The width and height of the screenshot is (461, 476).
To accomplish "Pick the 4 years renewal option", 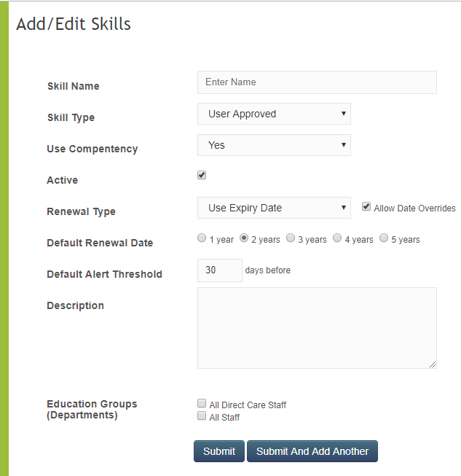I will tap(337, 238).
